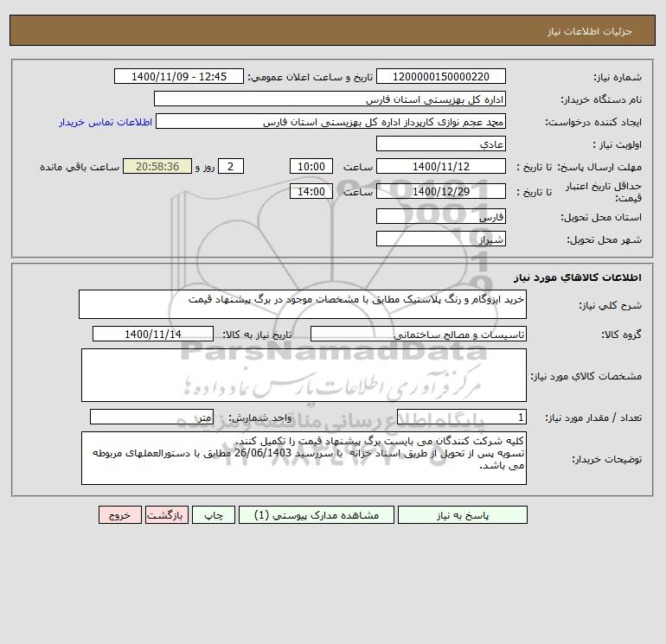Click the خروج exit button
The width and height of the screenshot is (666, 644).
119,515
